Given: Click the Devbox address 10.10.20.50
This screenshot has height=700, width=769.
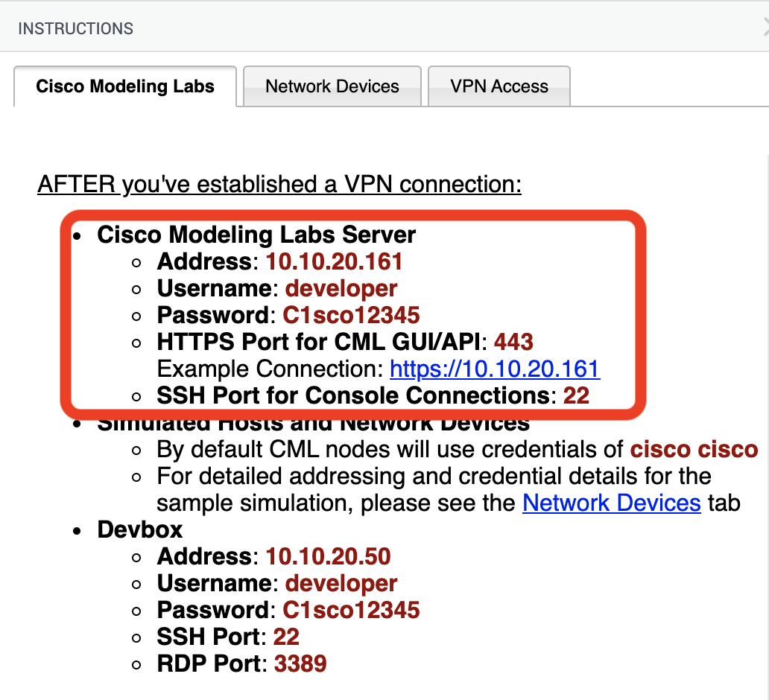Looking at the screenshot, I should pyautogui.click(x=328, y=556).
